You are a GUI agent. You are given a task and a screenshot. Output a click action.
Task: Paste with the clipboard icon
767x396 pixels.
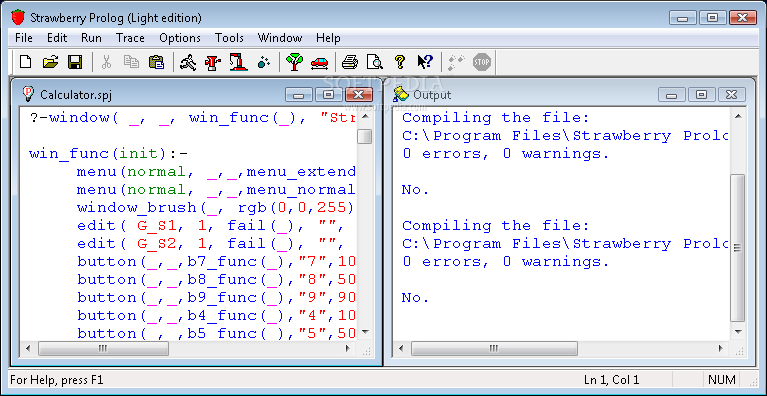click(x=156, y=62)
